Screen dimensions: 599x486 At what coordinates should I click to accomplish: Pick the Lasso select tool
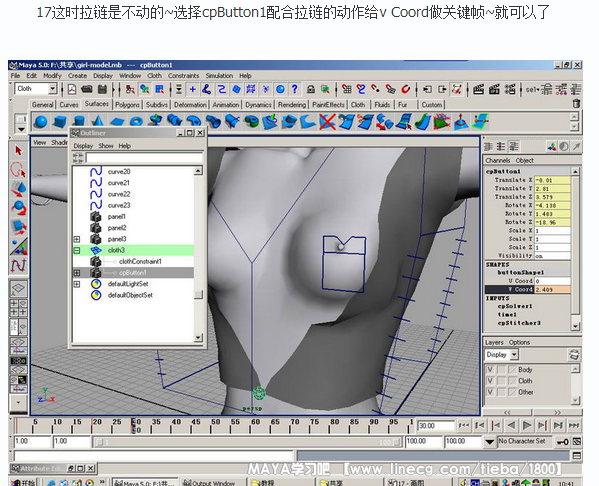coord(18,170)
